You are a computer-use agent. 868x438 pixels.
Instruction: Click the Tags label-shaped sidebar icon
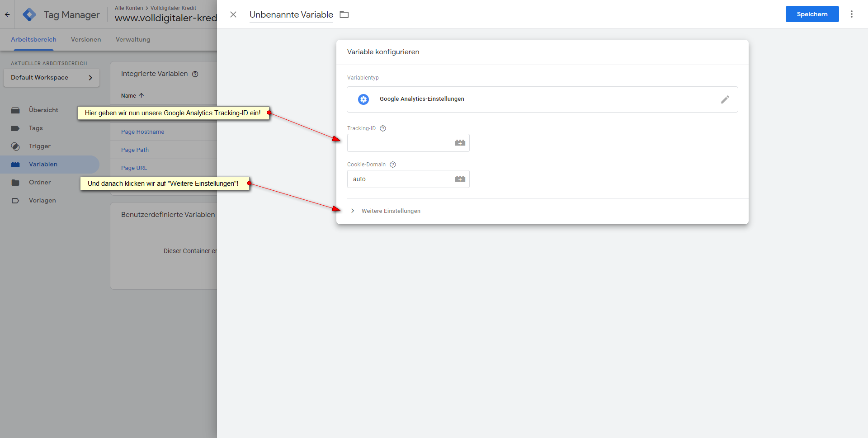coord(15,128)
